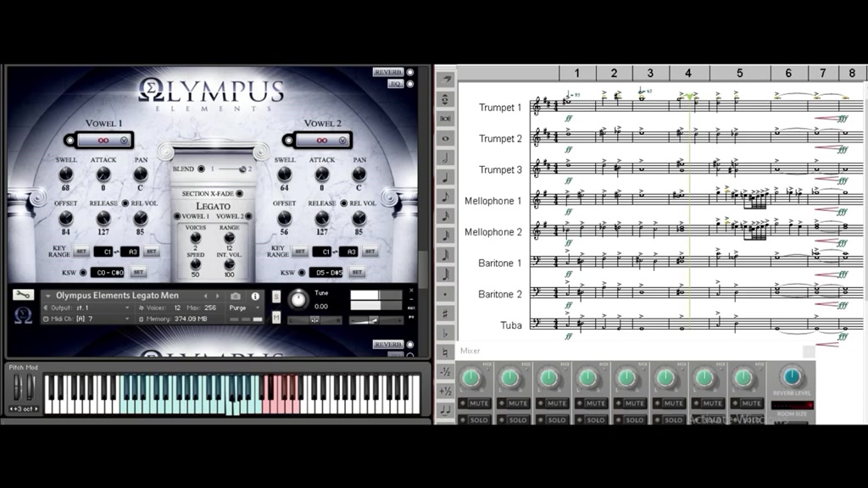Click the up-down arrows palette icon
This screenshot has width=868, height=488.
(446, 99)
